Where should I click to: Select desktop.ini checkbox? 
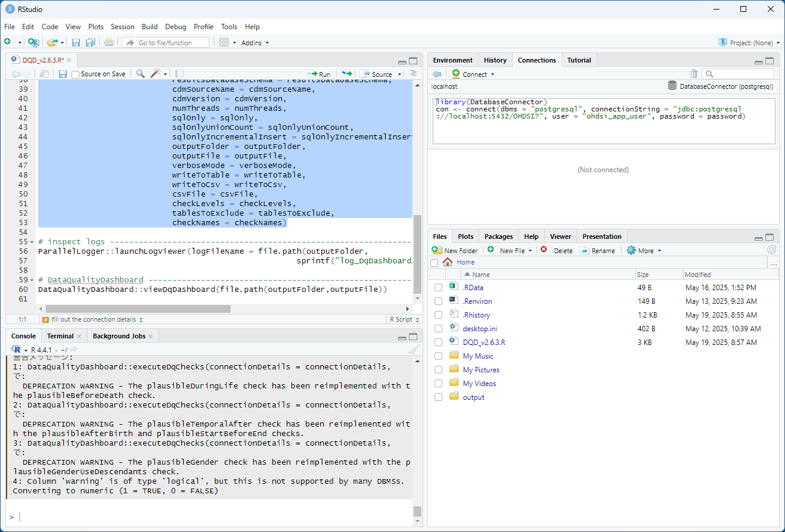(438, 329)
